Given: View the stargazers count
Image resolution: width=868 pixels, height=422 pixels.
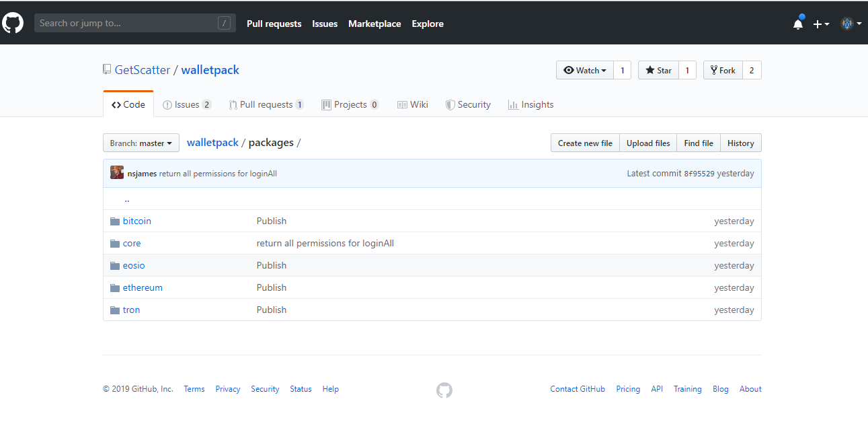Looking at the screenshot, I should click(x=688, y=70).
